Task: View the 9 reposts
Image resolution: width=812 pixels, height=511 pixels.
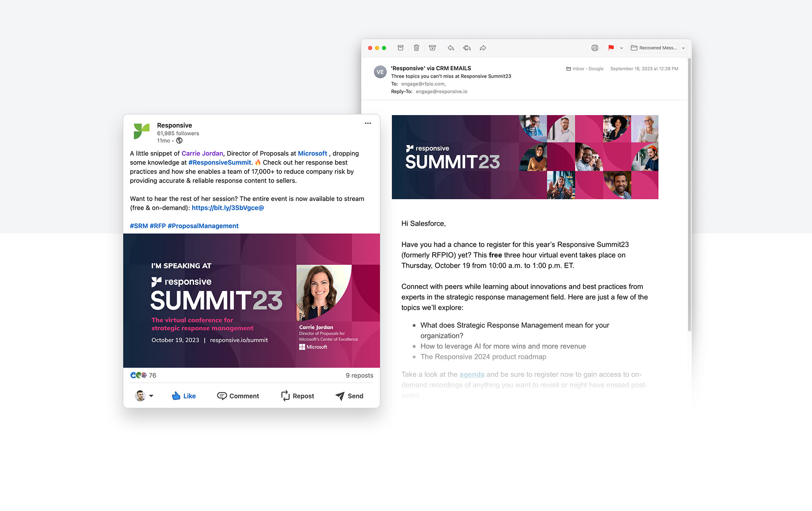Action: point(359,375)
